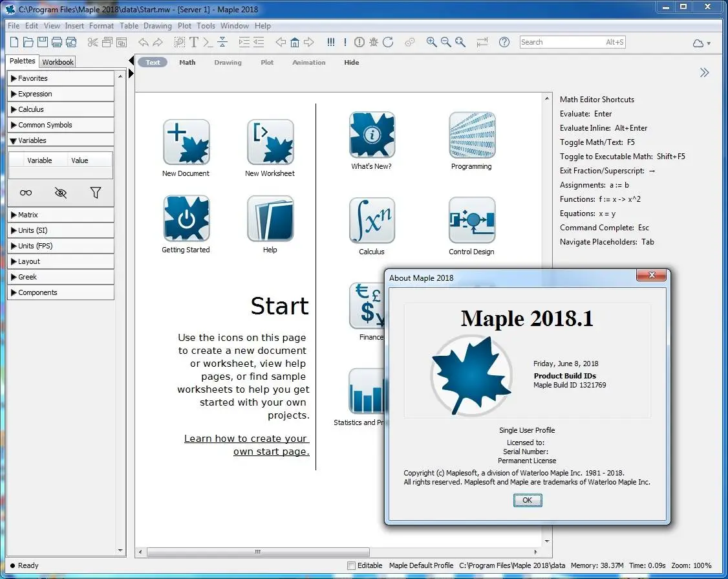The image size is (728, 579).
Task: Click OK in About Maple dialog
Action: pyautogui.click(x=528, y=501)
